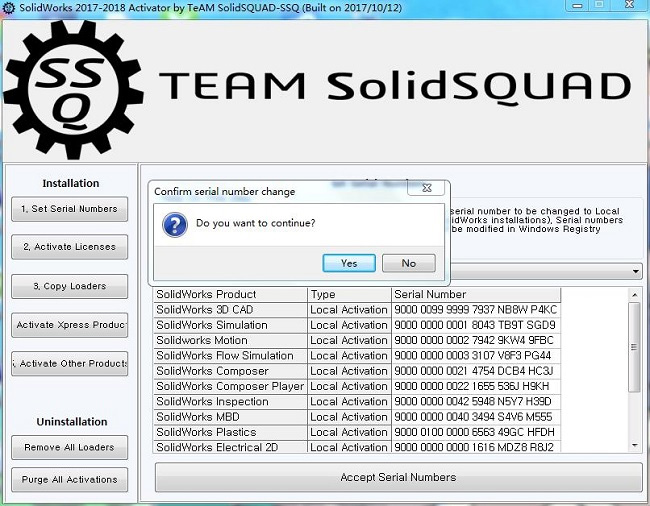Click the serial number cell for SolidWorks Composer Player

tap(476, 387)
